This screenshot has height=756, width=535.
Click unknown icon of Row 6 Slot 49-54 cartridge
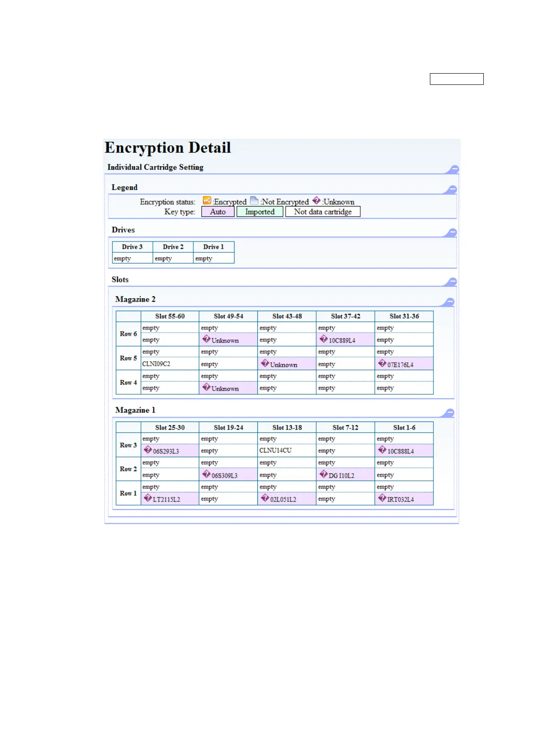coord(206,339)
